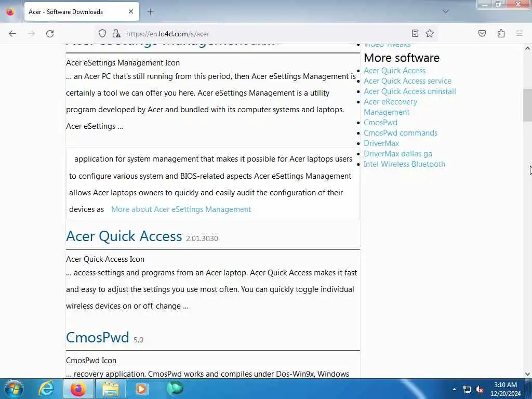This screenshot has width=532, height=399.
Task: Open tracking protection shield info
Action: tap(102, 34)
